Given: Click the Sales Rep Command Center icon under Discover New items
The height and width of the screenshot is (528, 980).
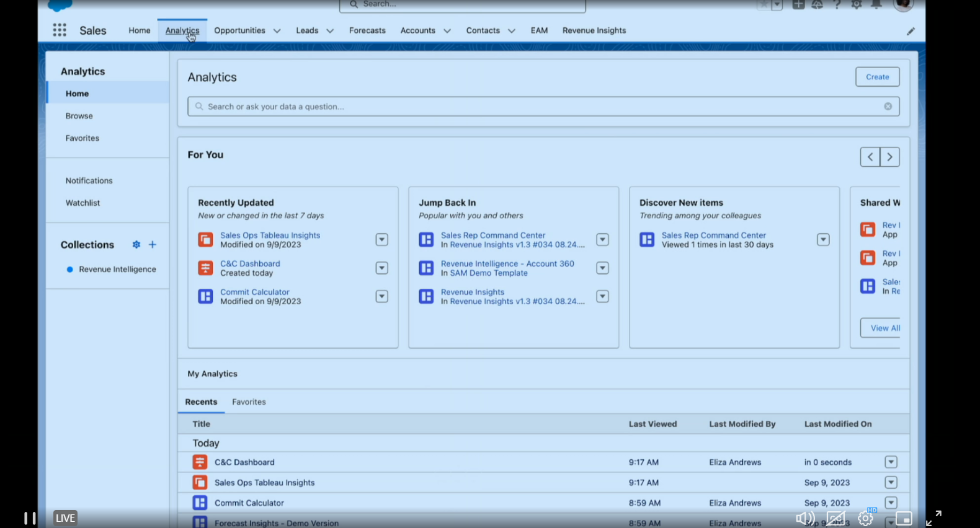Looking at the screenshot, I should (647, 240).
